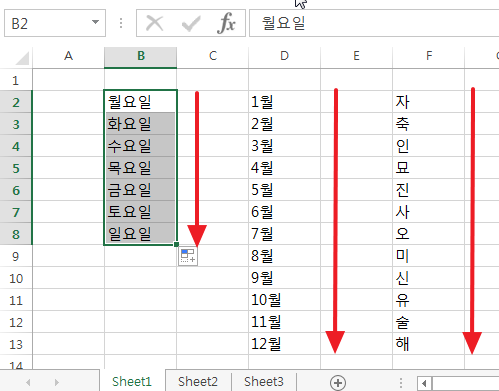Image resolution: width=499 pixels, height=391 pixels.
Task: Confirm entry with the checkmark icon
Action: click(x=191, y=23)
